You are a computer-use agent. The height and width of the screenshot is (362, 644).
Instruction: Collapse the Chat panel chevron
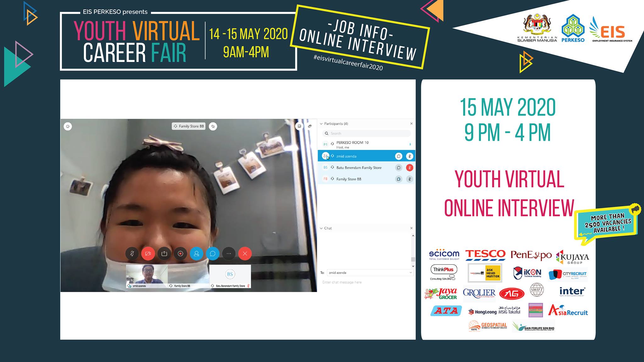coord(321,228)
